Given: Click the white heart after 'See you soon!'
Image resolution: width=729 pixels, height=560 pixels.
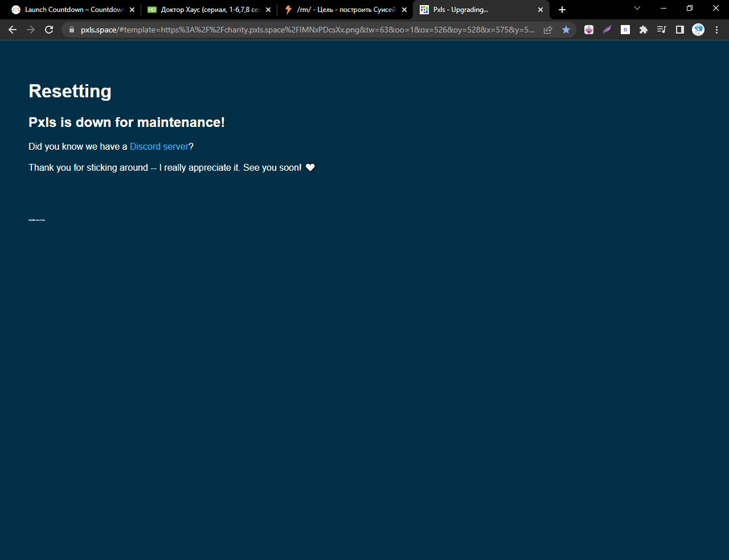Looking at the screenshot, I should point(310,167).
